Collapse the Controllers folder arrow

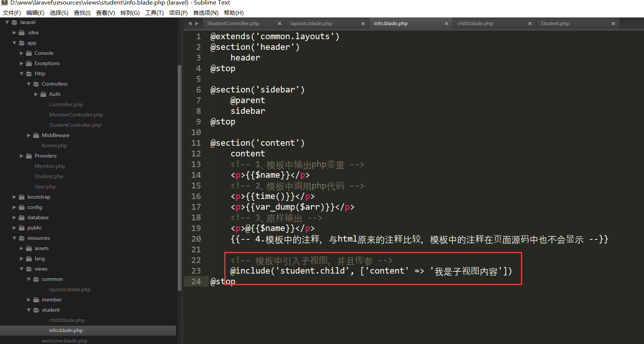click(x=29, y=84)
